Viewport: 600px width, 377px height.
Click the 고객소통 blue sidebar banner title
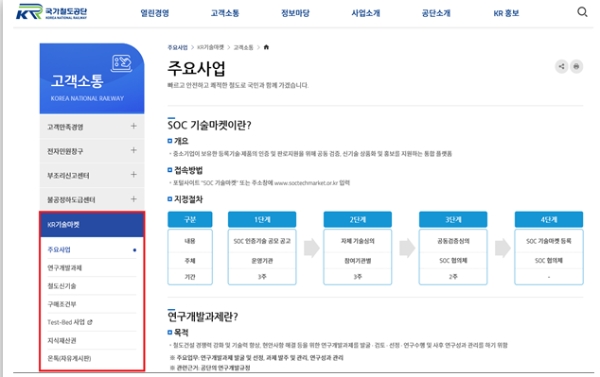point(77,81)
